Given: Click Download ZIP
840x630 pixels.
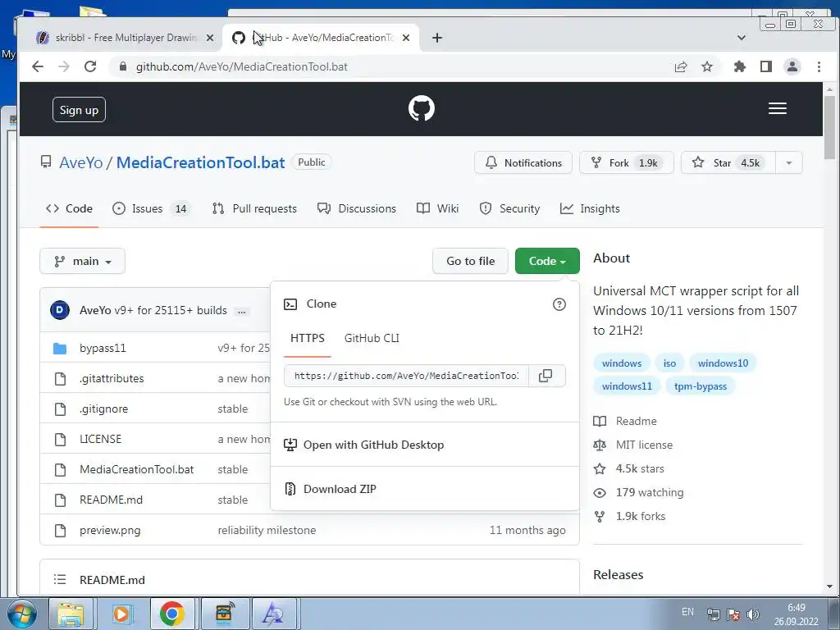Looking at the screenshot, I should tap(340, 489).
